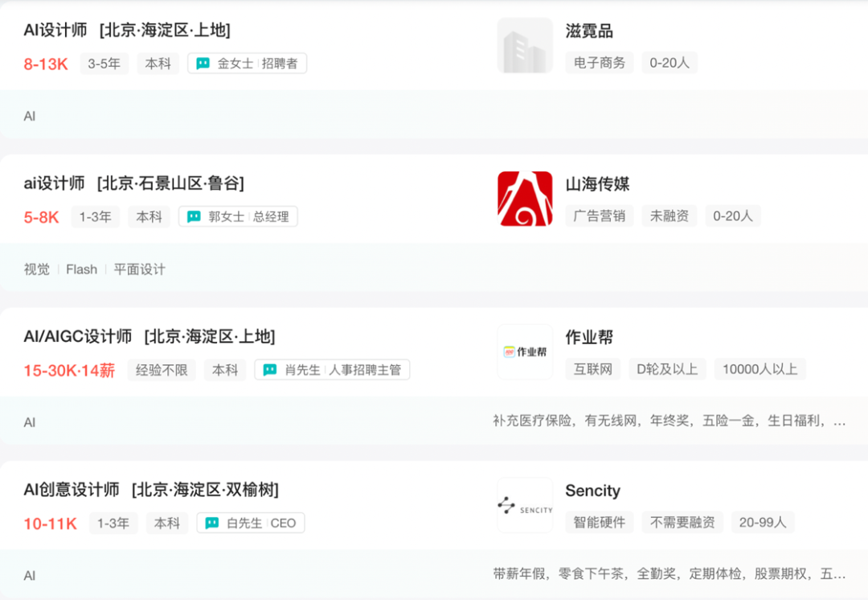Click the 作业帮 company logo

525,352
